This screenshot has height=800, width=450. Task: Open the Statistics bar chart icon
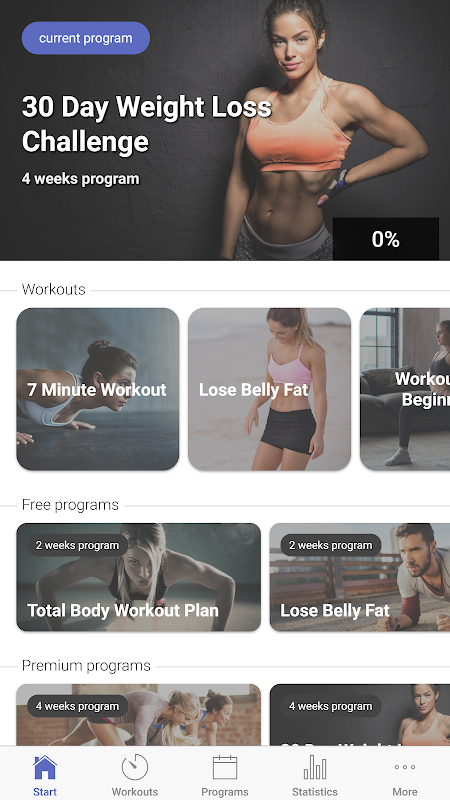pos(315,767)
